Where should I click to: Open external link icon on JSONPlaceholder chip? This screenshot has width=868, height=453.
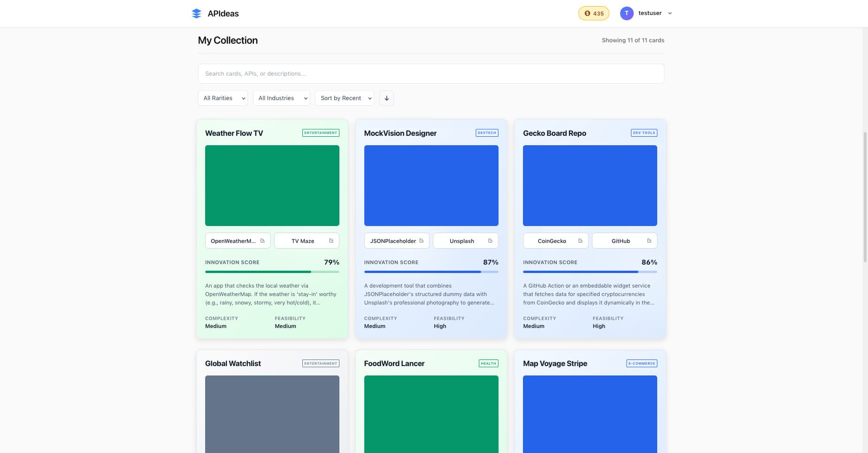[x=421, y=241]
